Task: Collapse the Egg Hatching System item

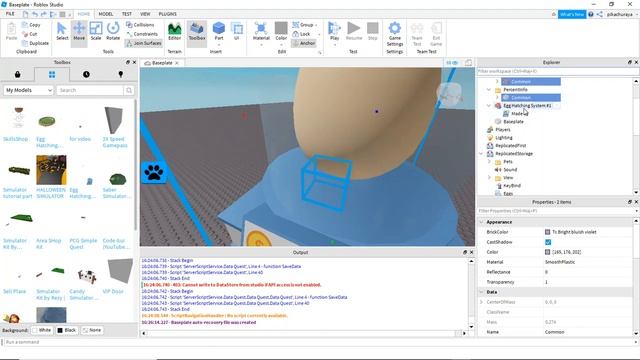Action: click(489, 105)
